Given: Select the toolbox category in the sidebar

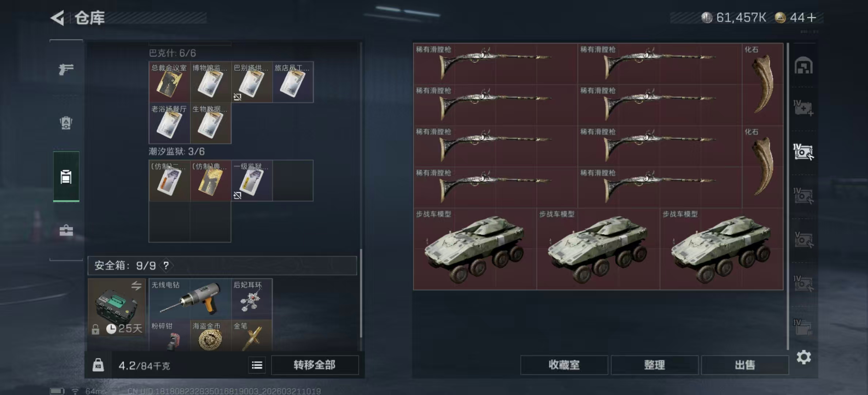Looking at the screenshot, I should 66,230.
